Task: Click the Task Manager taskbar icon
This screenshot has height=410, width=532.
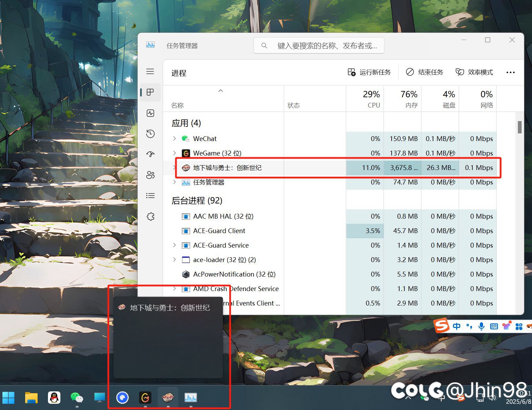Action: click(191, 398)
